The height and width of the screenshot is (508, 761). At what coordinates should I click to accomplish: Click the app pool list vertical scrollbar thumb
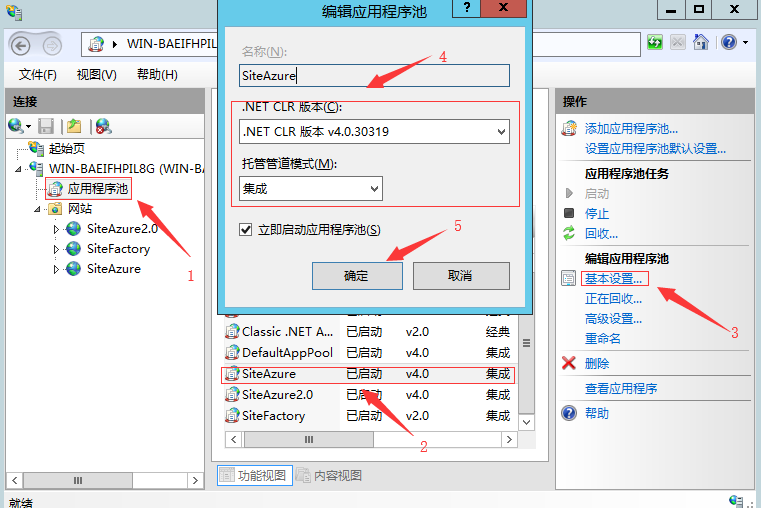[x=527, y=344]
